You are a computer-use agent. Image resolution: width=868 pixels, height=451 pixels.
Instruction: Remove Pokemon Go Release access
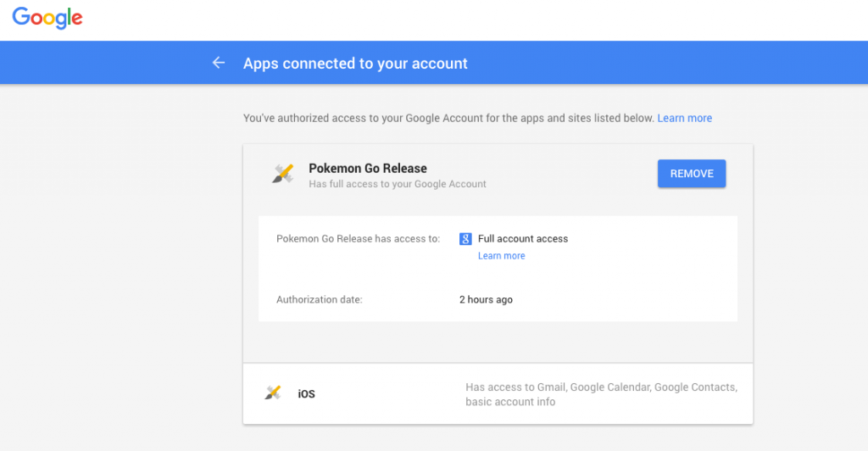[692, 174]
